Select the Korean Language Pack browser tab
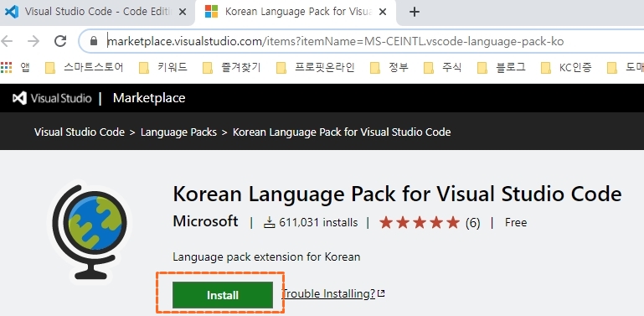Viewport: 644px width, 316px height. click(x=296, y=12)
